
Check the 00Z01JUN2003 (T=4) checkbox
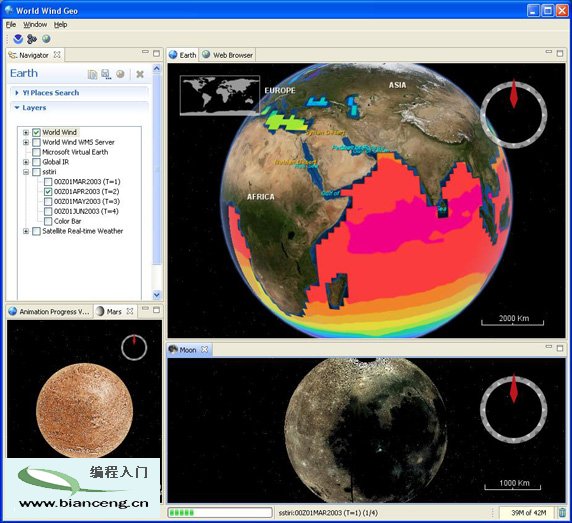pyautogui.click(x=48, y=211)
